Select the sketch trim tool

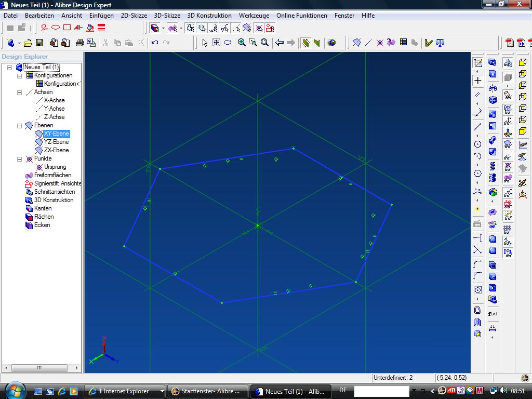[x=477, y=250]
